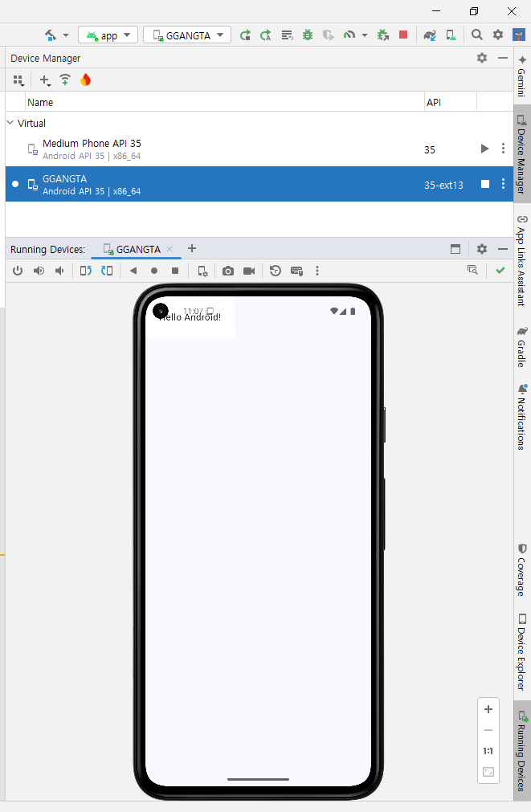Open Device Manager from top toolbar

(x=451, y=35)
